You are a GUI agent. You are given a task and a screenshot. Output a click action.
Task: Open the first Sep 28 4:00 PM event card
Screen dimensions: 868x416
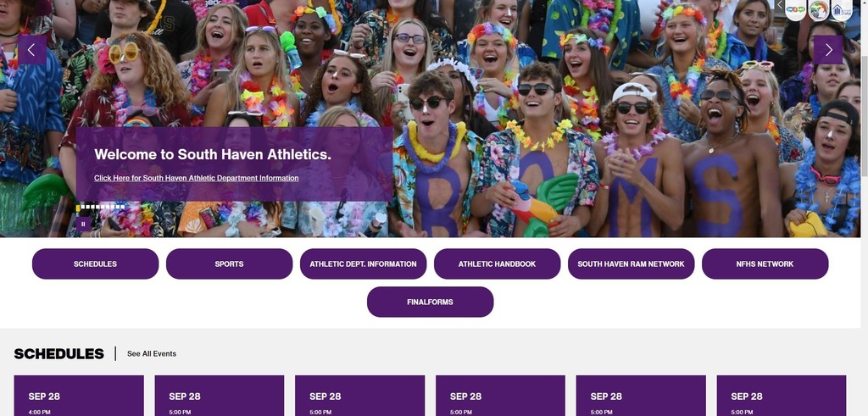(x=79, y=396)
